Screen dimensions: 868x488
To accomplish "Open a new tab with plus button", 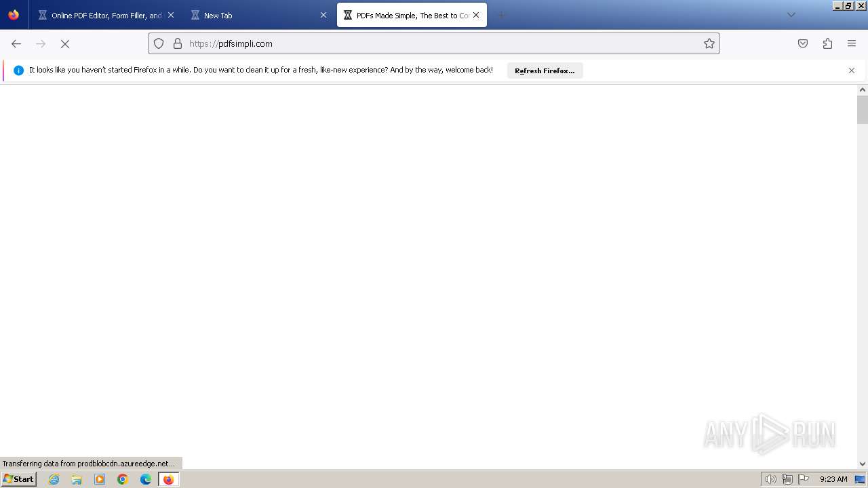I will tap(502, 15).
